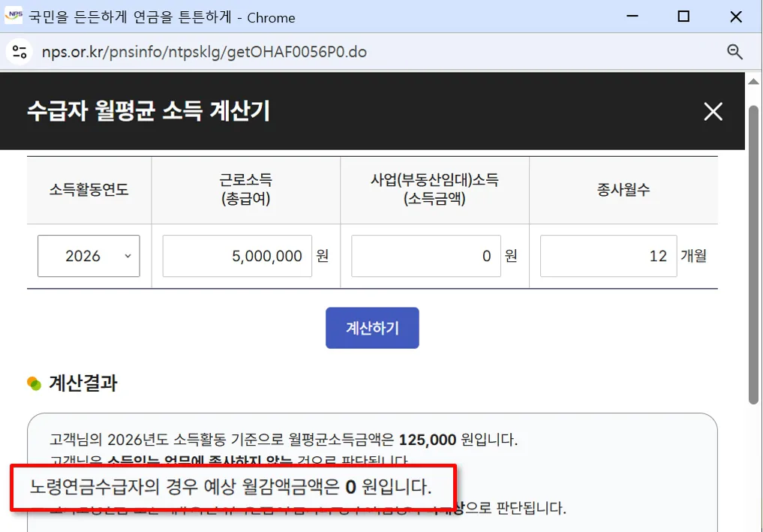Click the 종사월수 12 input field
763x532 pixels.
(x=608, y=256)
